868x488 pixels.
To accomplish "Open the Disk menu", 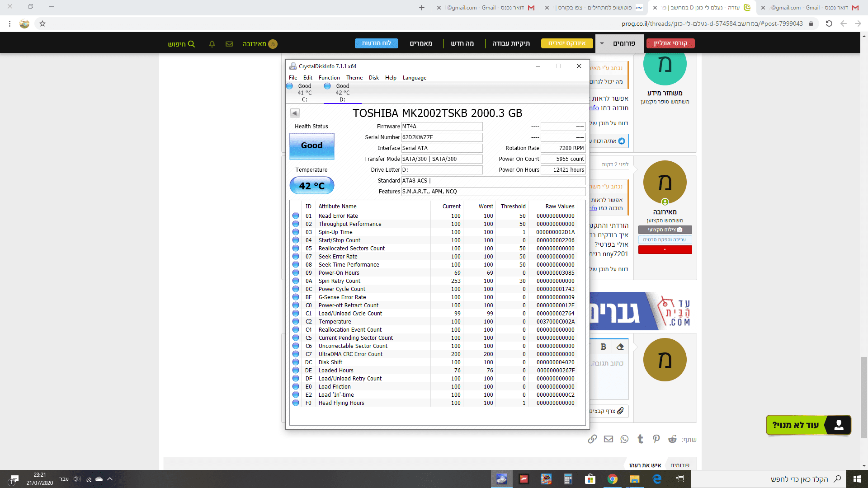I will 374,78.
